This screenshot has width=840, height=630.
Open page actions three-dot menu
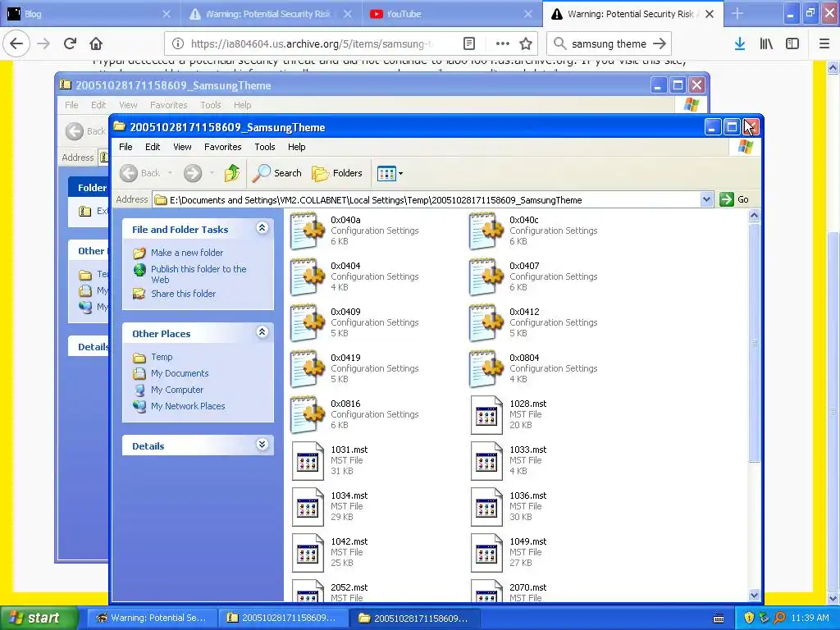pyautogui.click(x=503, y=44)
